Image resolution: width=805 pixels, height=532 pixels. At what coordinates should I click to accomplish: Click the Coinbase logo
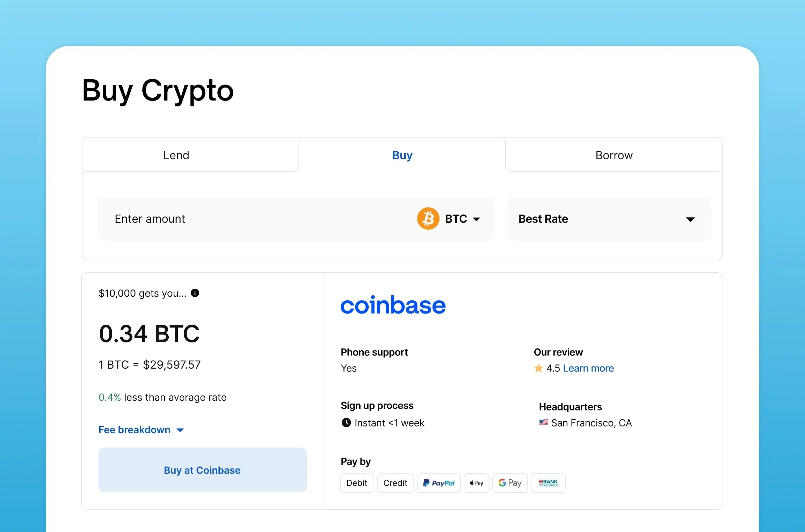coord(393,305)
